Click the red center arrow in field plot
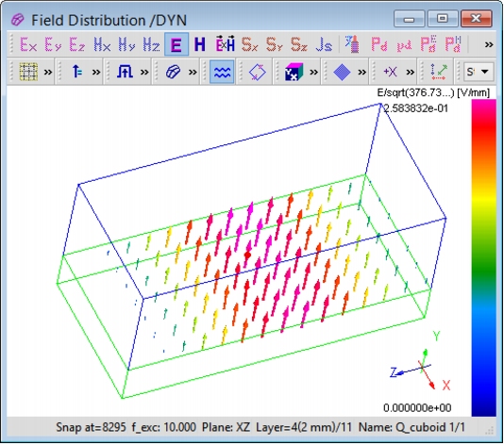Screen dimensions: 504x445 247,255
